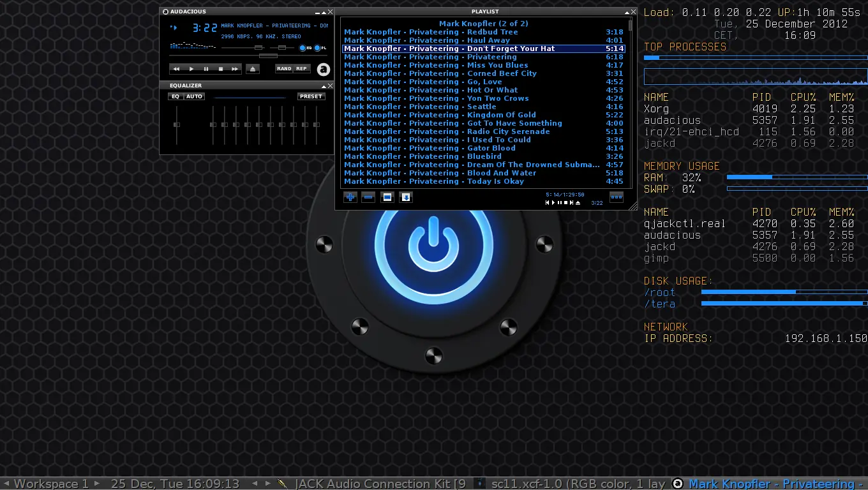Select the track 'Today Is Okay'
Image resolution: width=868 pixels, height=490 pixels.
(x=483, y=181)
